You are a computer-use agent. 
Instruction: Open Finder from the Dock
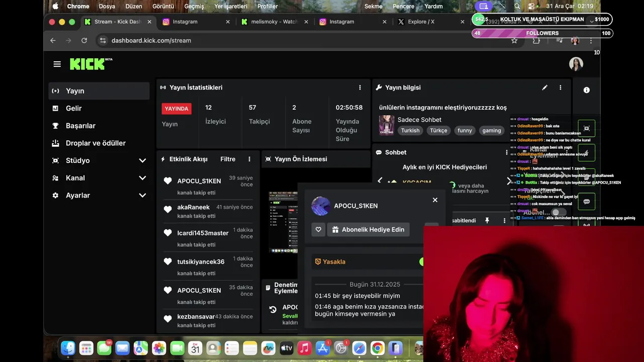[68, 348]
